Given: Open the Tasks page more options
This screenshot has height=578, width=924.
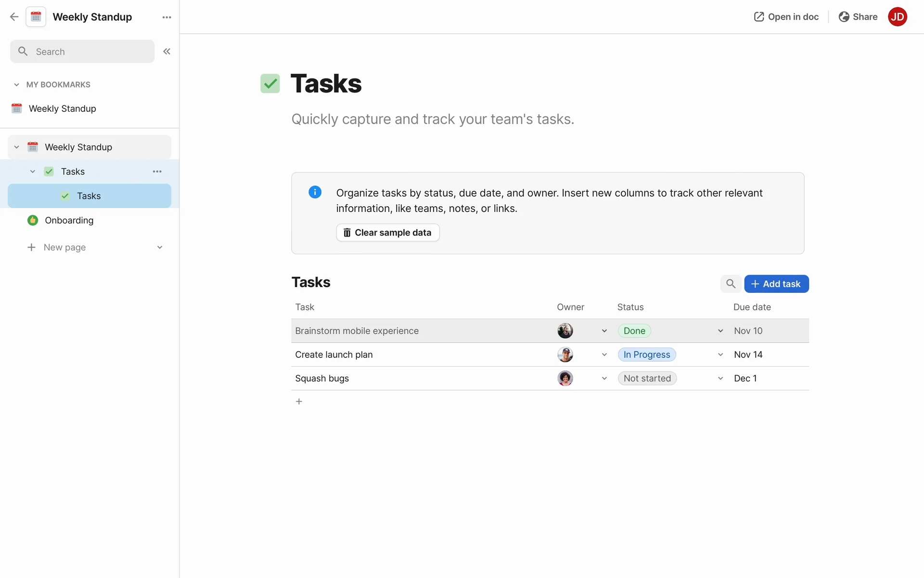Looking at the screenshot, I should tap(157, 171).
